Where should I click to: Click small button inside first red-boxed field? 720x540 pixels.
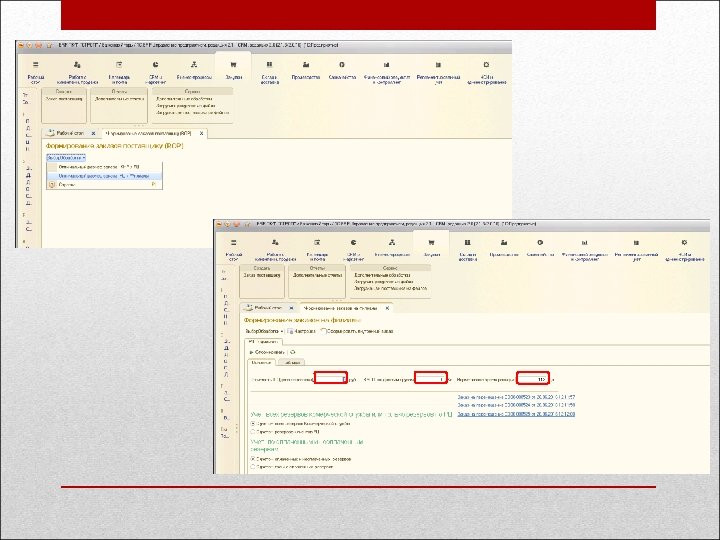(x=344, y=379)
